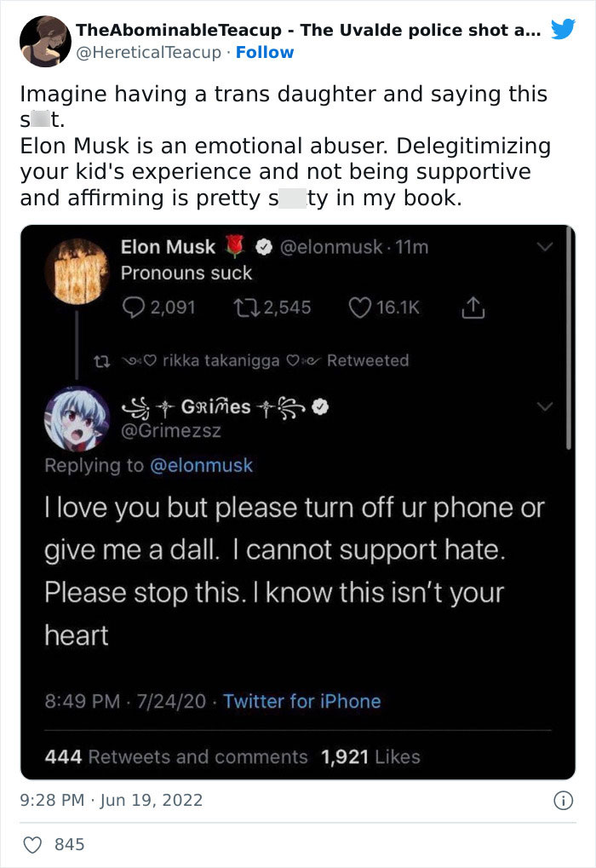Expand the chevron on Elon Musk's tweet
This screenshot has width=596, height=868.
tap(545, 248)
